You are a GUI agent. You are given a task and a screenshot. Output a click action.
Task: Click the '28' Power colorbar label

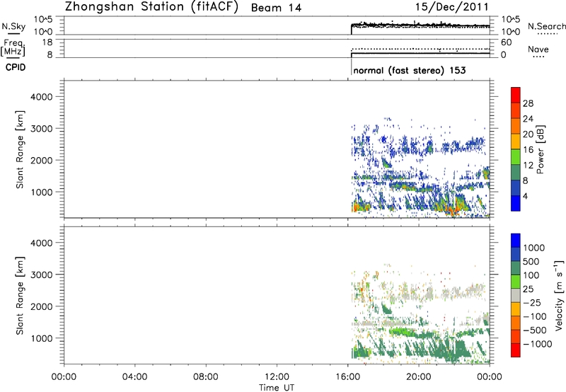coord(528,103)
